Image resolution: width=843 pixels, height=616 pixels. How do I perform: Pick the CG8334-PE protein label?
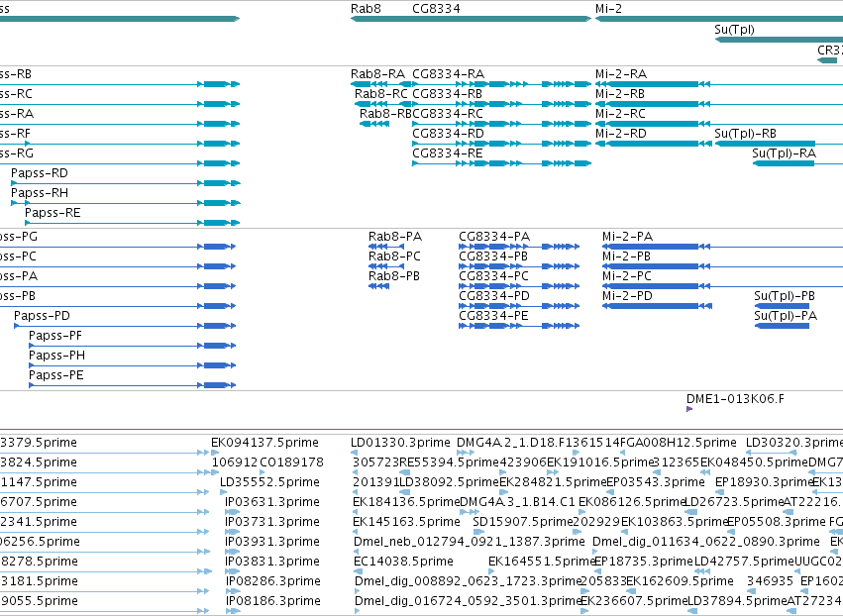[493, 317]
